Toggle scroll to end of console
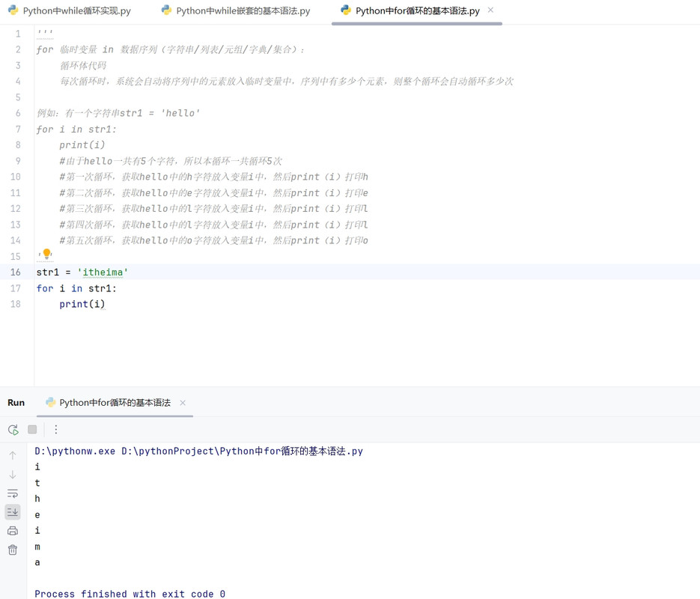Viewport: 700px width, 599px height. (13, 512)
